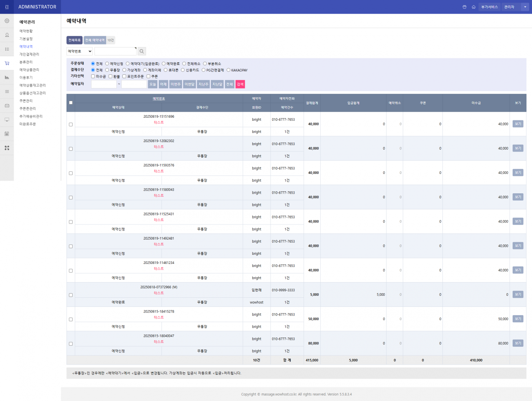Select the KAKAOPAY payment method radio

point(228,70)
